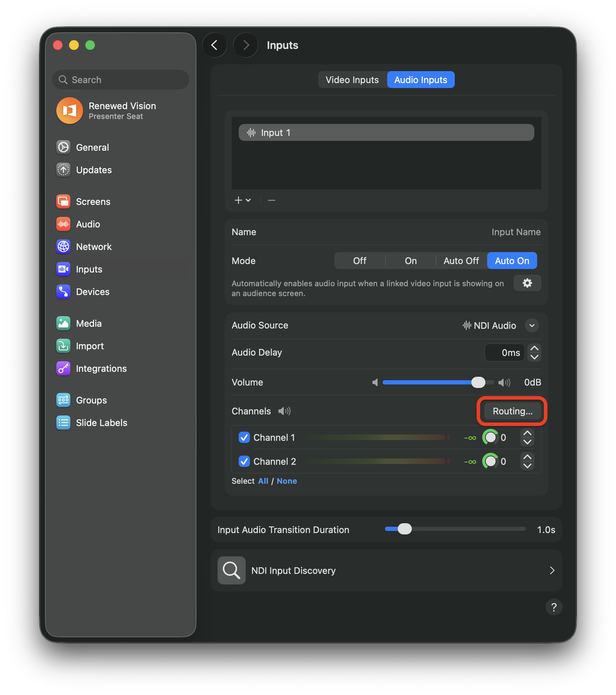Open help with the question mark button
The height and width of the screenshot is (695, 616).
(x=554, y=607)
